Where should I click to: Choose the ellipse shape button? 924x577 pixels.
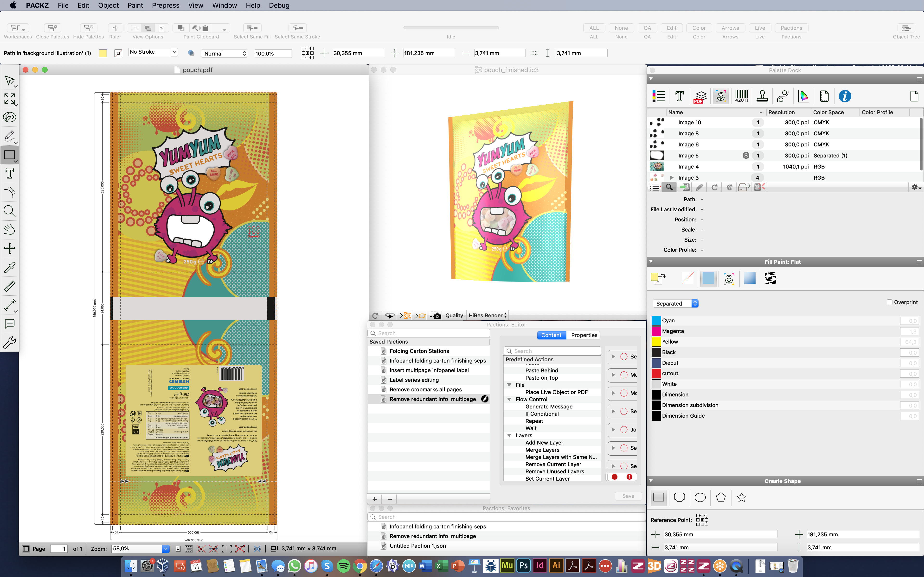(x=700, y=497)
